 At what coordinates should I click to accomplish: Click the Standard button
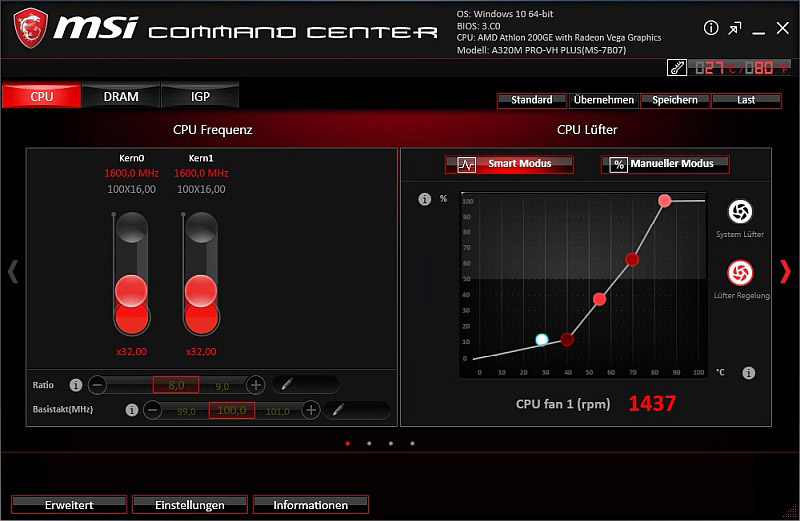click(532, 100)
